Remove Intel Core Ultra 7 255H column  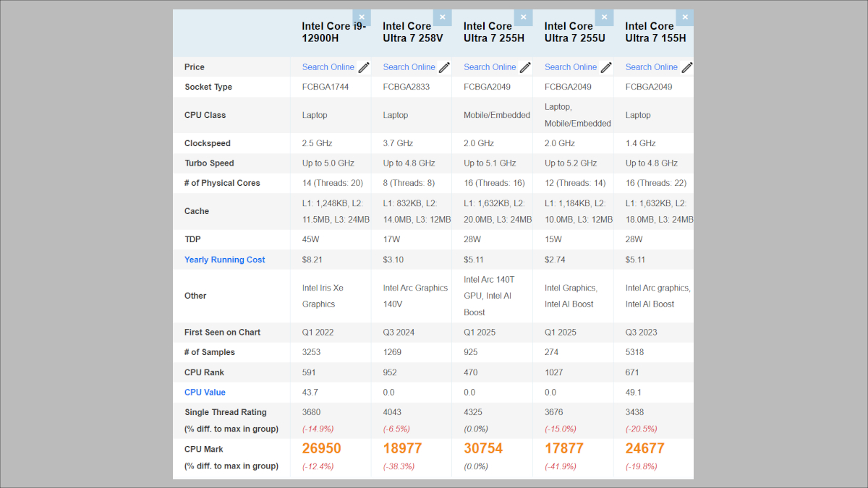[523, 17]
